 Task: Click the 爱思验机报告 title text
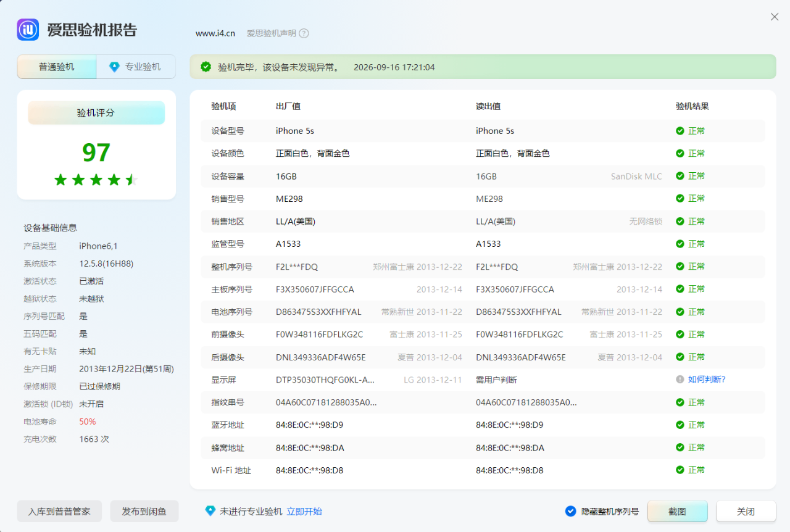tap(92, 30)
